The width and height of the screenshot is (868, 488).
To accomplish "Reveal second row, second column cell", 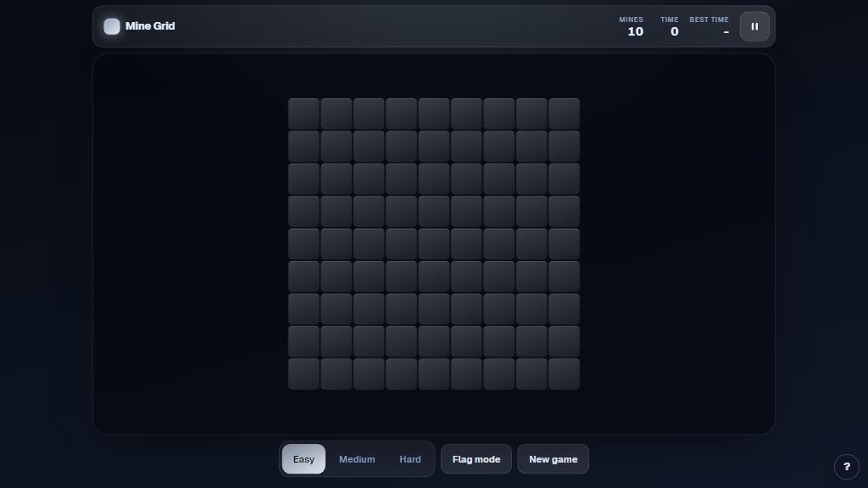I will click(x=337, y=147).
